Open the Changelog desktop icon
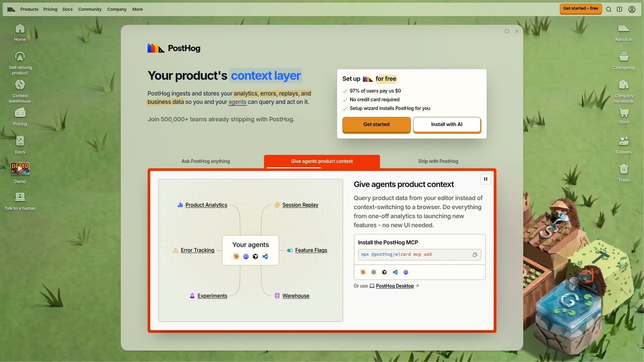This screenshot has width=644, height=362. (x=624, y=61)
